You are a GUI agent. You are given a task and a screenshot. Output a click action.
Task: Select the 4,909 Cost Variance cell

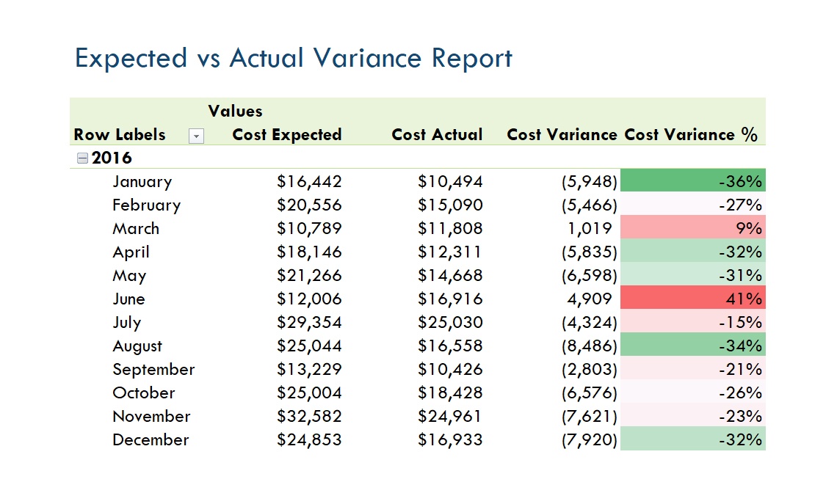590,299
